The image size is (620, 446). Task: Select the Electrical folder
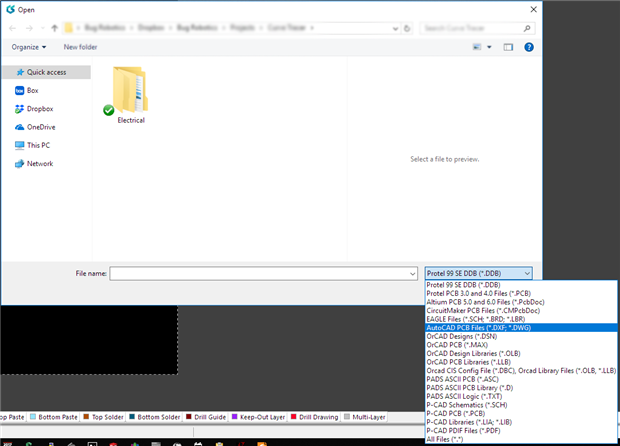coord(130,95)
